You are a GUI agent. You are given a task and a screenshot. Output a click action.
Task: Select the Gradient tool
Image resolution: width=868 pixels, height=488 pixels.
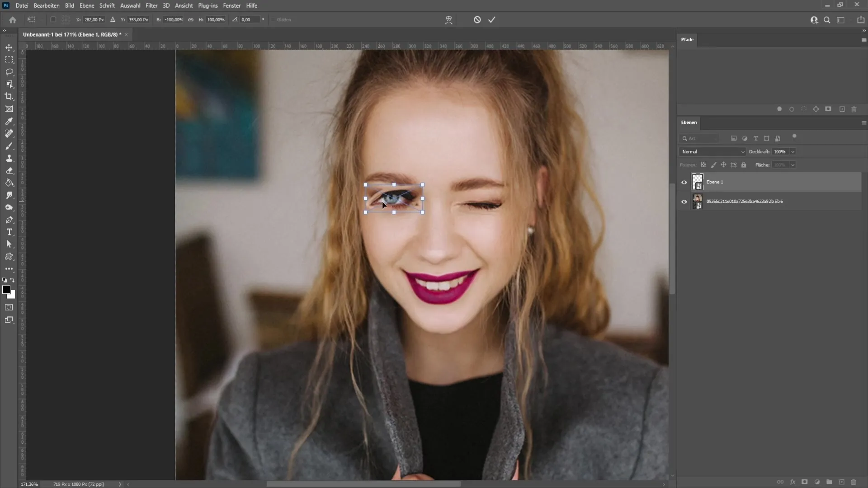[x=9, y=183]
